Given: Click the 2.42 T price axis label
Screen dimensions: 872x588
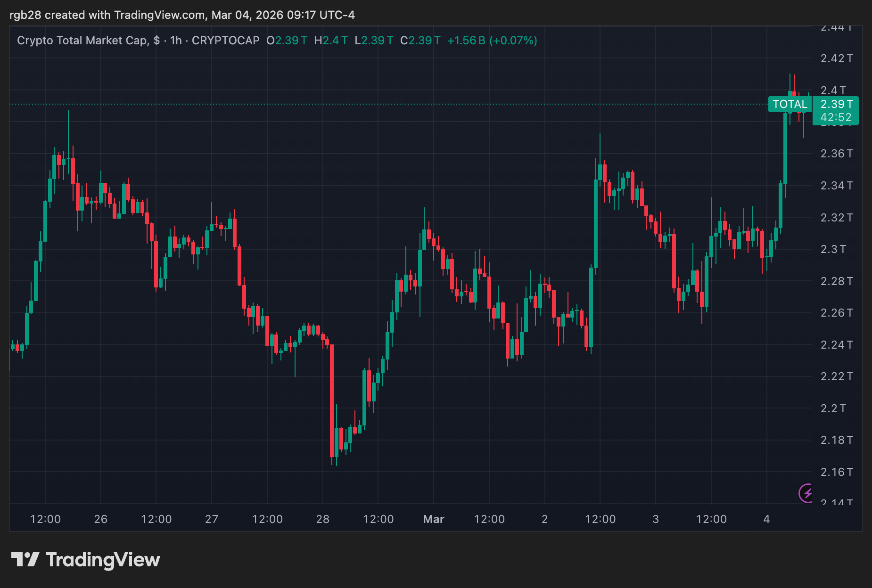Looking at the screenshot, I should pos(836,58).
